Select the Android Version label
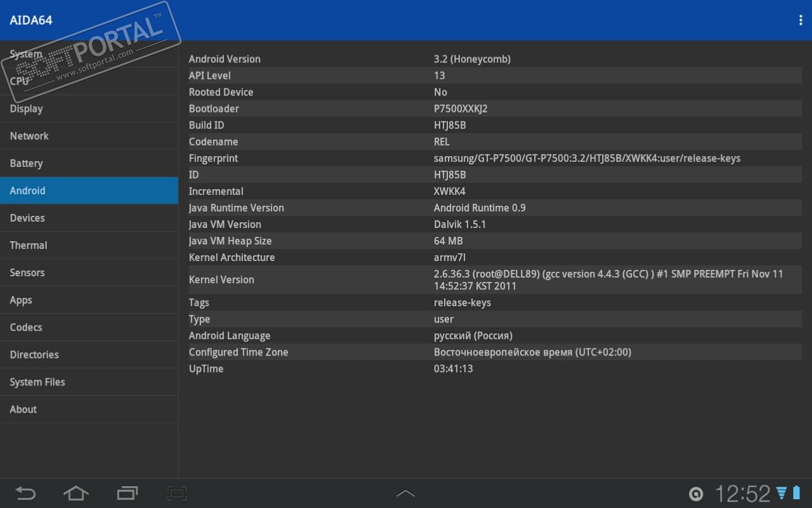This screenshot has width=812, height=508. (225, 59)
